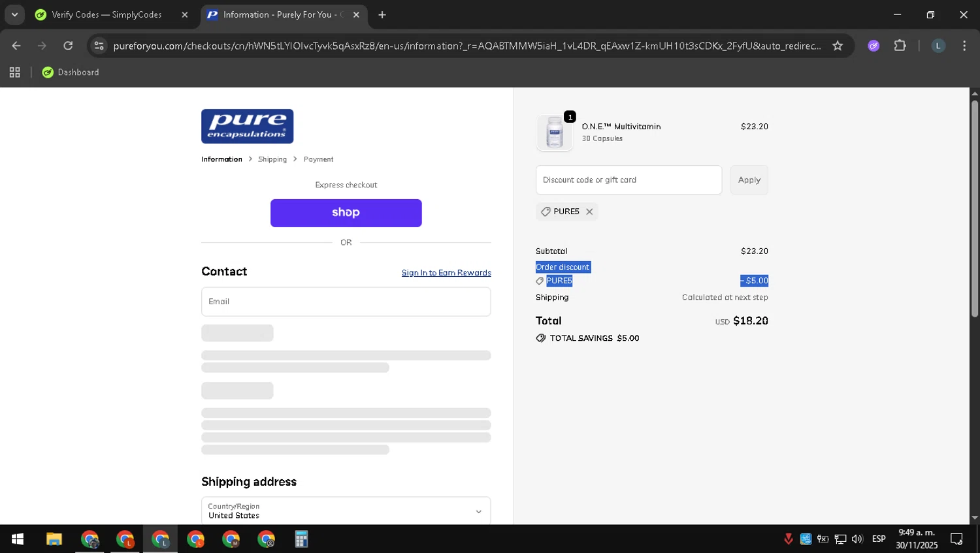Viewport: 980px width, 553px height.
Task: Close the Information - Purely For You tab
Action: point(356,14)
